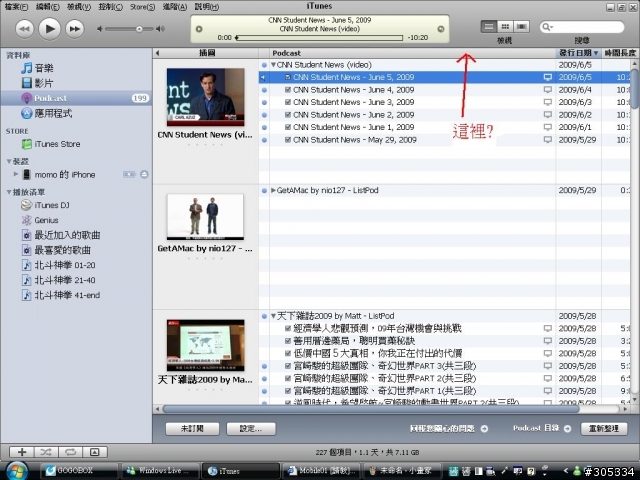Screen dimensions: 640x480
Task: Eject momo 的 iPhone
Action: (144, 174)
